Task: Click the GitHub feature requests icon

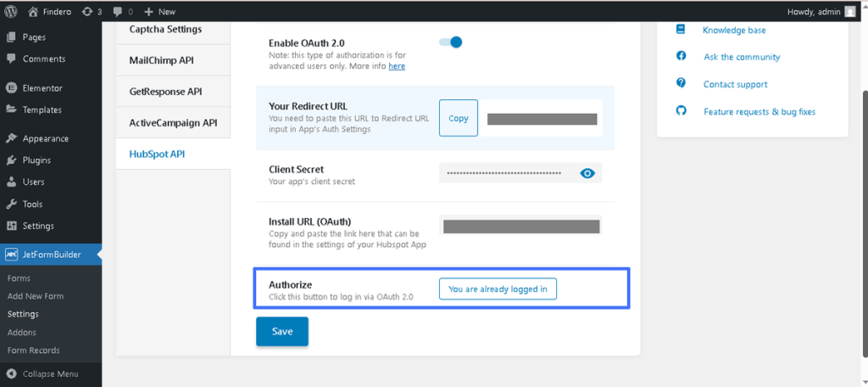Action: [681, 110]
